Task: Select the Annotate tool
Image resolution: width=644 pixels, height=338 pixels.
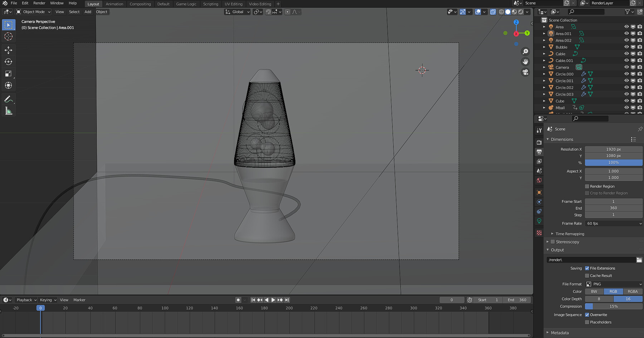Action: (9, 99)
